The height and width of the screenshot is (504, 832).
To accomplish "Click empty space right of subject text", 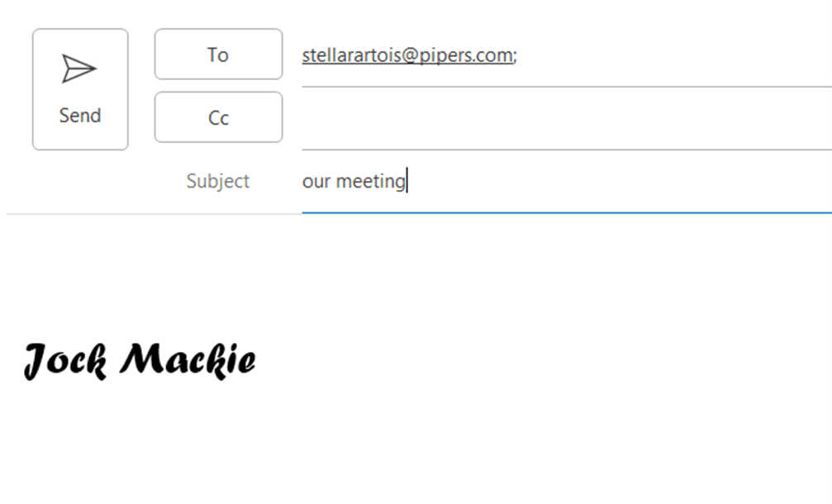I will click(x=616, y=182).
